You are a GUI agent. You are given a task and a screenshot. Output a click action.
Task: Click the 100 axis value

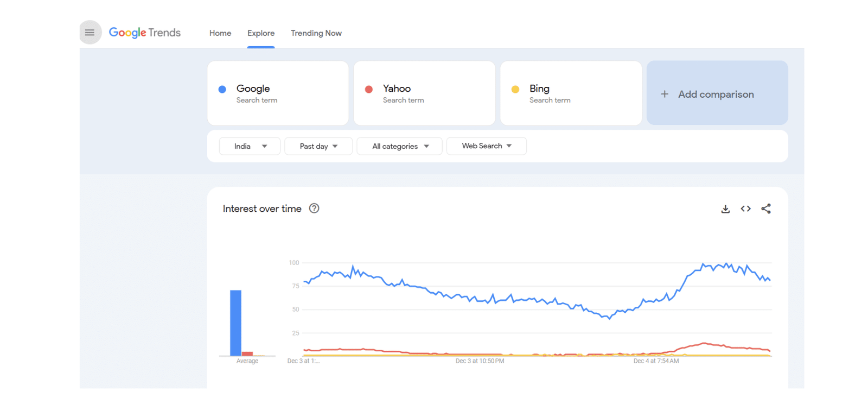[x=294, y=263]
